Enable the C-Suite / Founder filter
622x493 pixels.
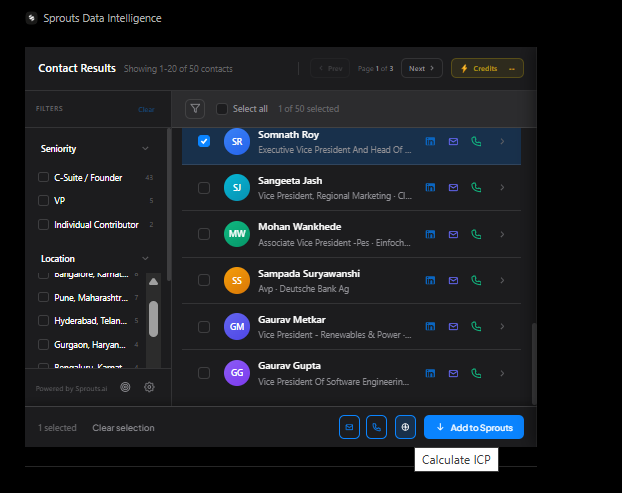click(x=43, y=177)
